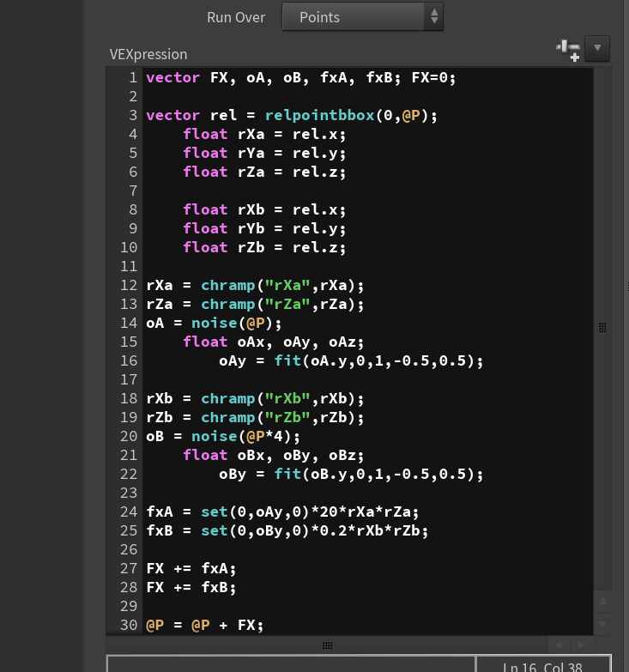
Task: Click 'relpointbbox' function on line 3
Action: 319,115
